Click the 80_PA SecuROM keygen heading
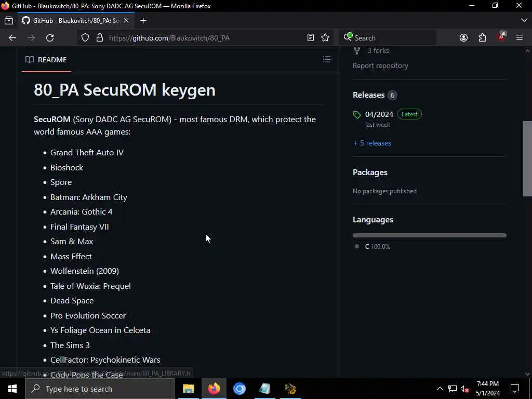Viewport: 532px width, 399px height. [x=125, y=90]
